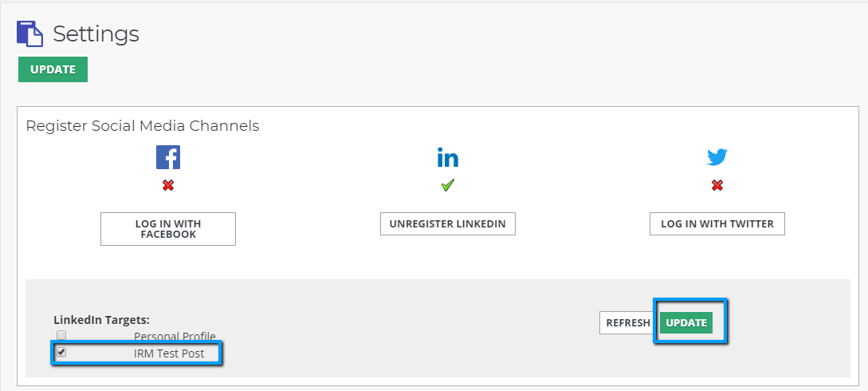The height and width of the screenshot is (391, 868).
Task: Enable the Personal Profile checkbox
Action: pyautogui.click(x=61, y=336)
